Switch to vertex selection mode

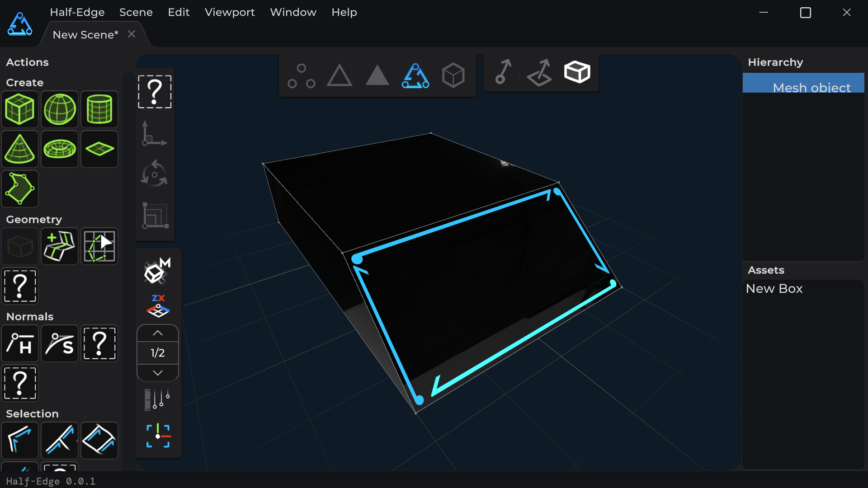pos(302,75)
